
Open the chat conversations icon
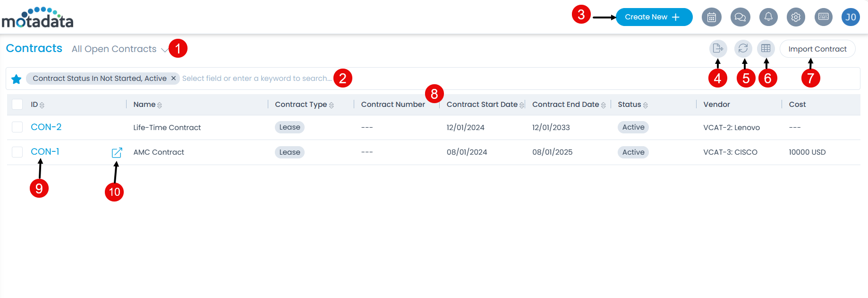click(740, 18)
